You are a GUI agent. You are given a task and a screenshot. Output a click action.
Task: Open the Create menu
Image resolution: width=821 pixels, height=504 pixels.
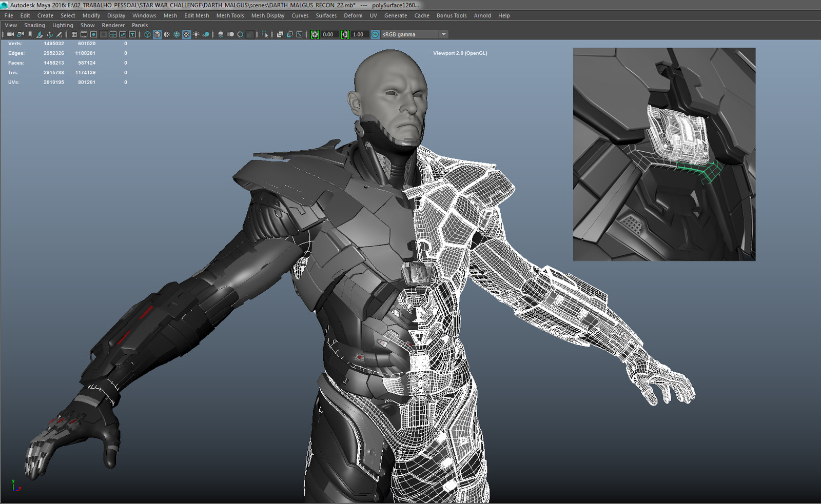(x=45, y=15)
